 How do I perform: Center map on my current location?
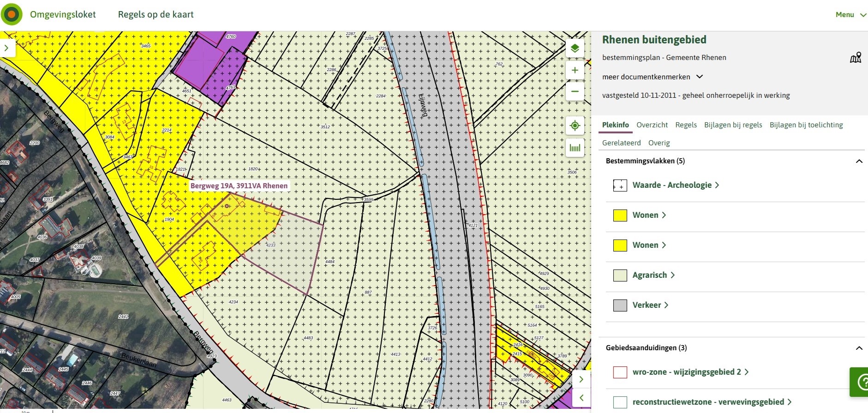pos(575,126)
